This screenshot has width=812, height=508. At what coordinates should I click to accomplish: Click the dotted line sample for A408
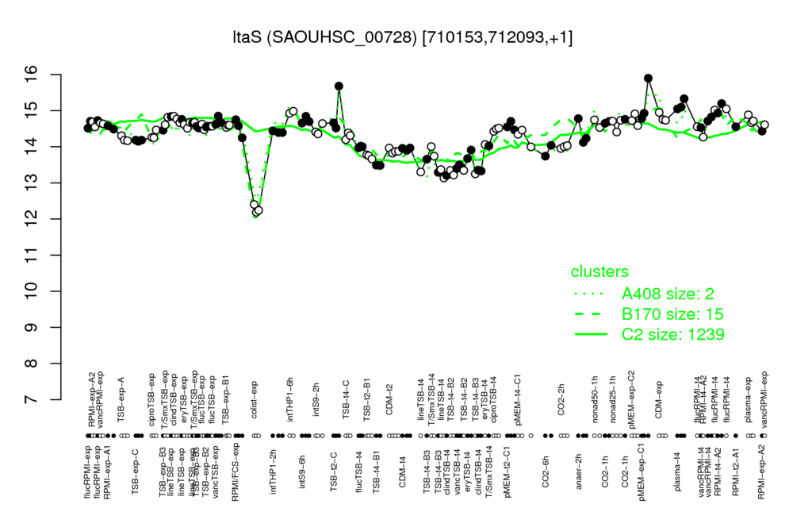point(590,294)
